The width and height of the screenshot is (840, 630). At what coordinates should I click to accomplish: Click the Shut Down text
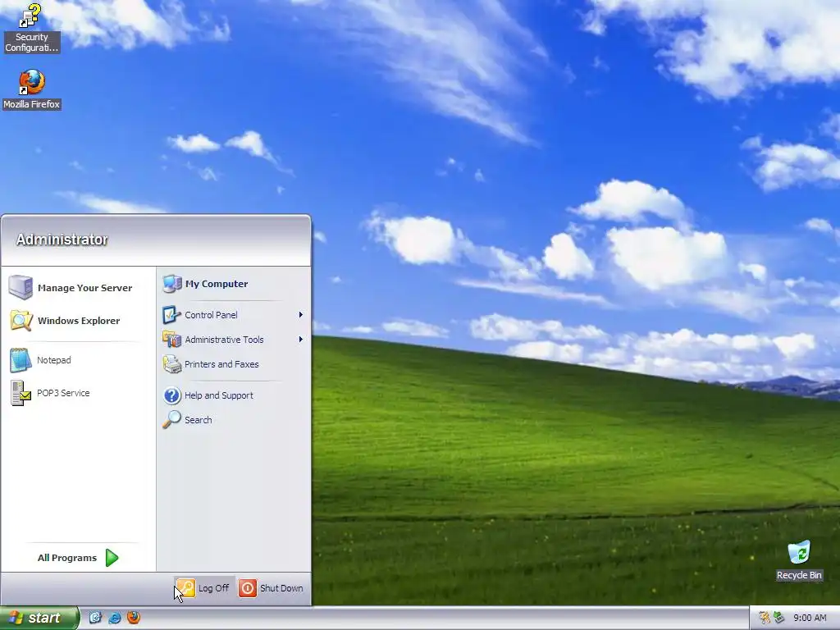[x=282, y=587]
